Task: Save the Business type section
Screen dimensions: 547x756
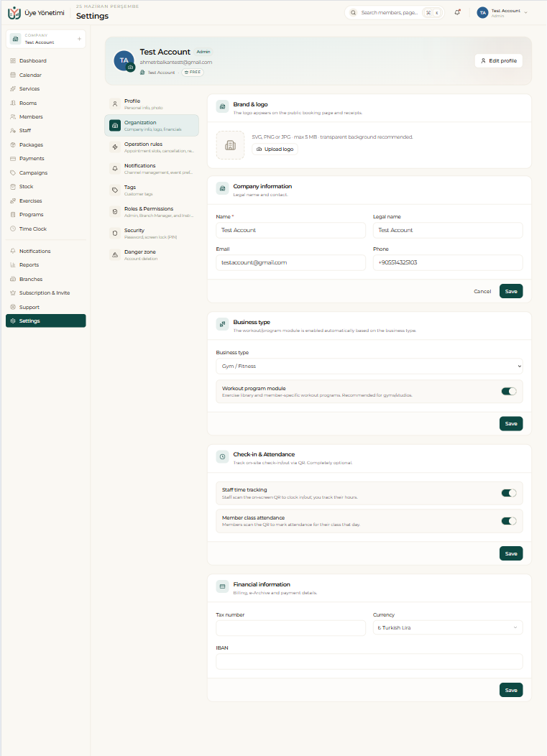Action: (511, 423)
